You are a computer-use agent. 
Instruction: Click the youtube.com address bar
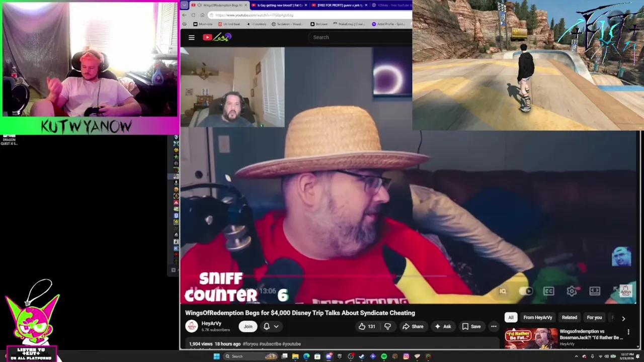(x=309, y=15)
